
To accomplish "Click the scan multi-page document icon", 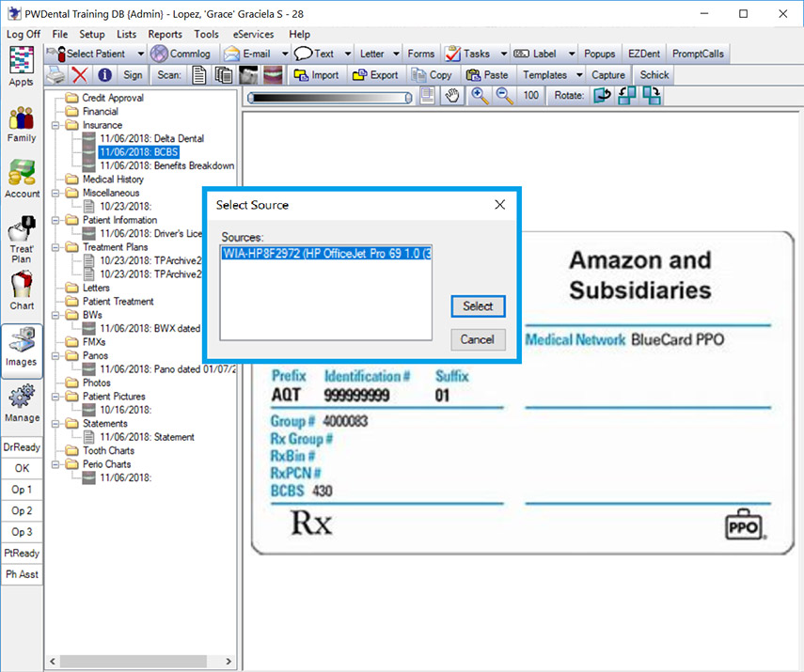I will (x=223, y=75).
